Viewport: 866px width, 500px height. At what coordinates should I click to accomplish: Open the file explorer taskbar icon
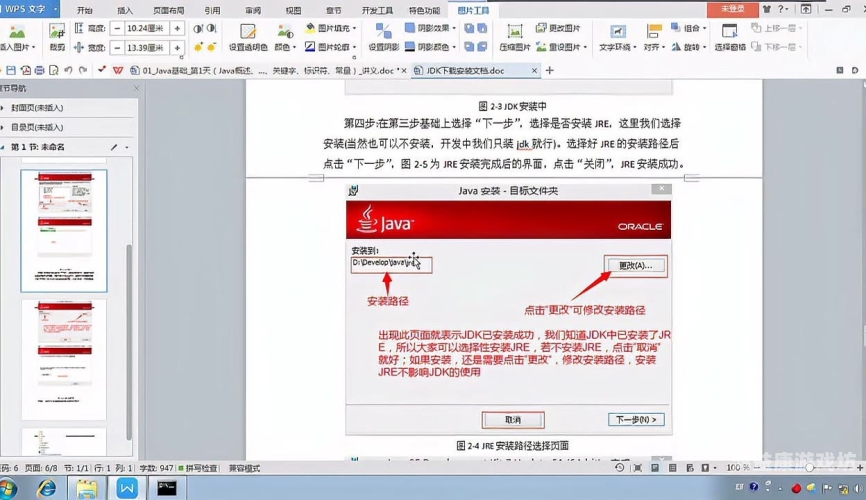click(x=87, y=488)
